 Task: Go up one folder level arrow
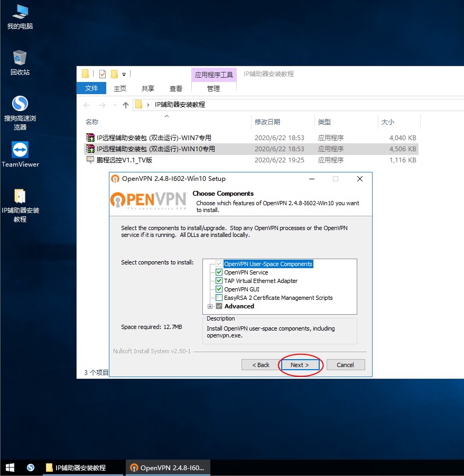pyautogui.click(x=126, y=105)
